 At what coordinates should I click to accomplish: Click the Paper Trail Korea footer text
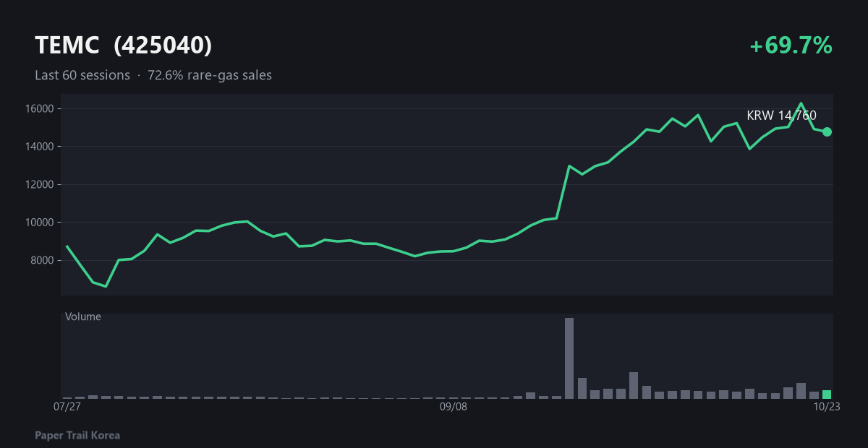coord(77,436)
